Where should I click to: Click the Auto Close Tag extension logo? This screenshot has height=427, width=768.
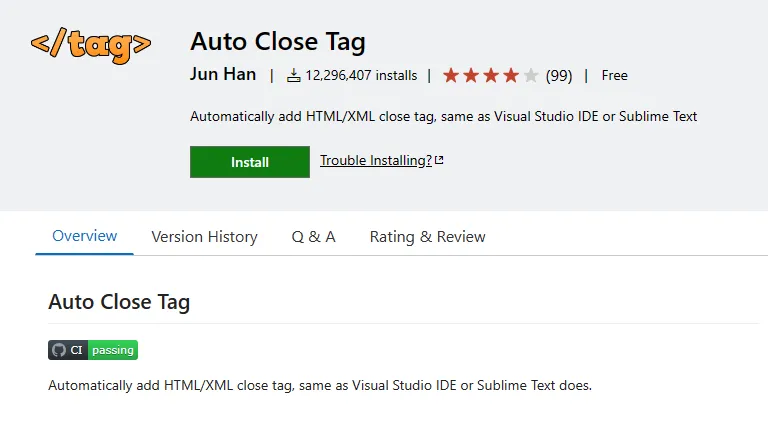(x=90, y=45)
